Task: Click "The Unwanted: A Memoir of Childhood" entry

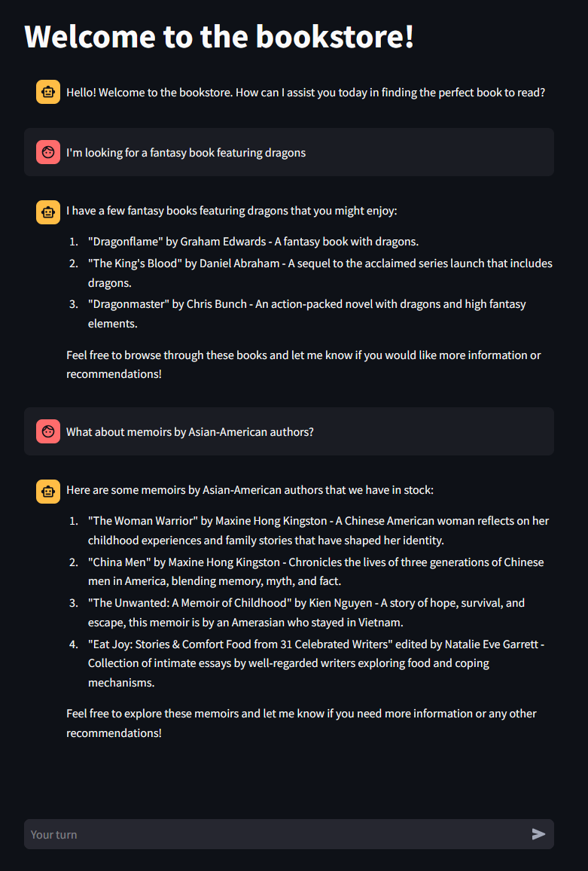Action: click(x=306, y=612)
